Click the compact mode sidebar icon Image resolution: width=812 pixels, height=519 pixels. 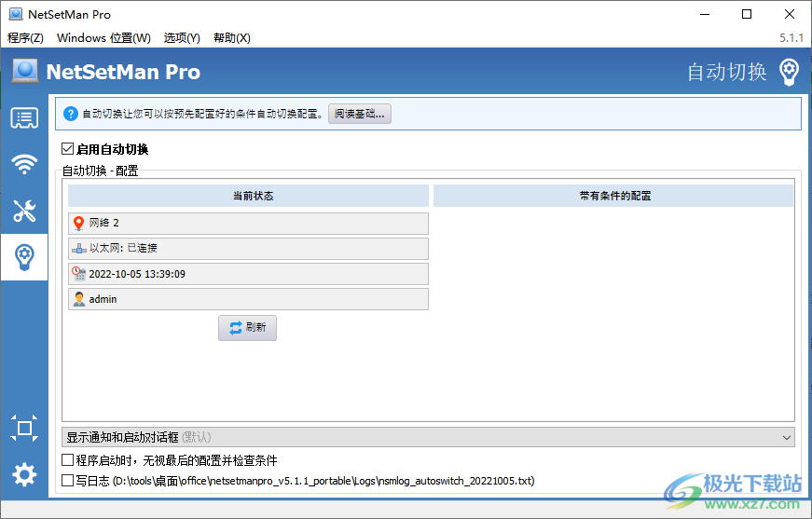click(24, 428)
